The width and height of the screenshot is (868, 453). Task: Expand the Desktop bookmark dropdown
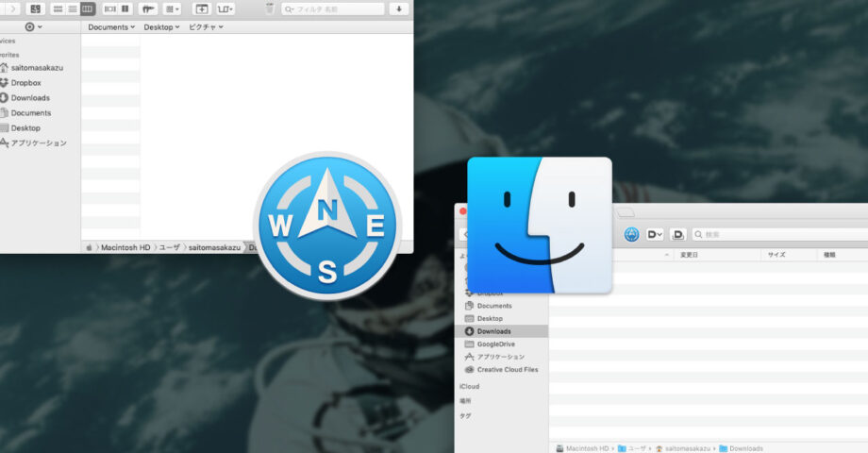pyautogui.click(x=161, y=27)
